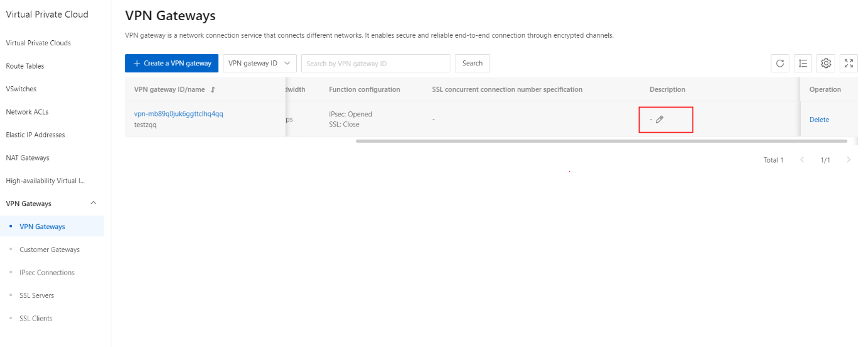Delete the testzqq VPN gateway

point(819,120)
